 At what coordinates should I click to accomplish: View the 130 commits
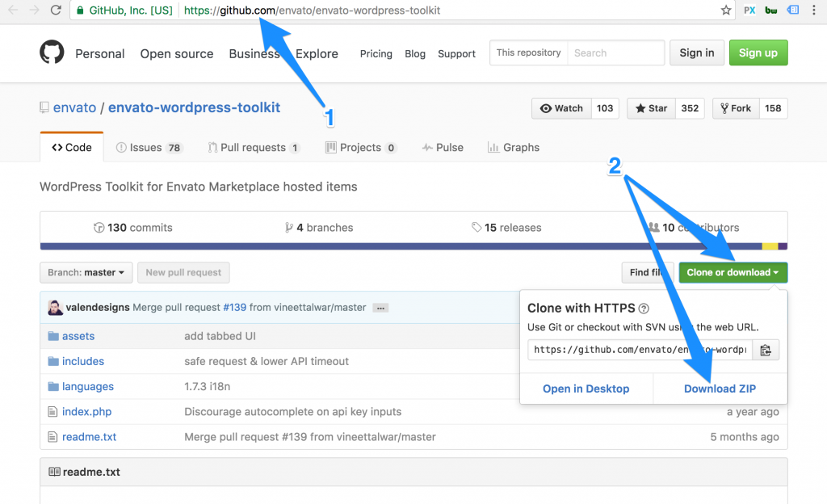pos(133,228)
